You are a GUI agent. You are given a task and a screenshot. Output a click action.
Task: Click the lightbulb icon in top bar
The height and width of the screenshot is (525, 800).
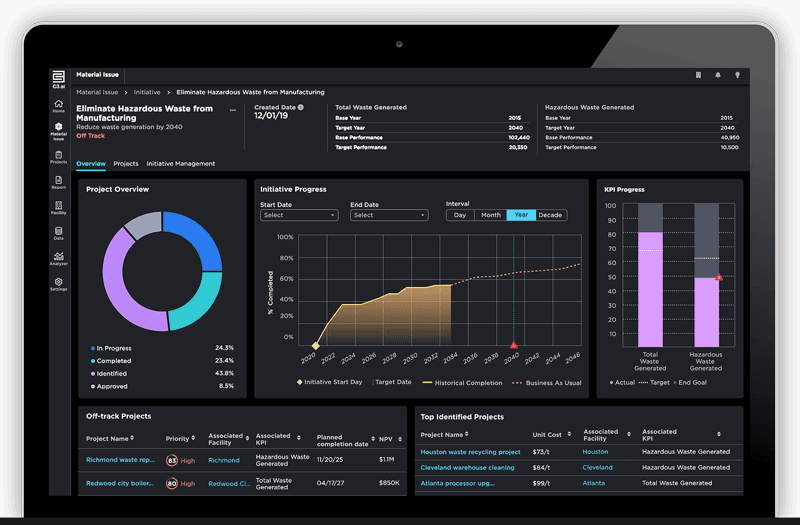coord(737,75)
